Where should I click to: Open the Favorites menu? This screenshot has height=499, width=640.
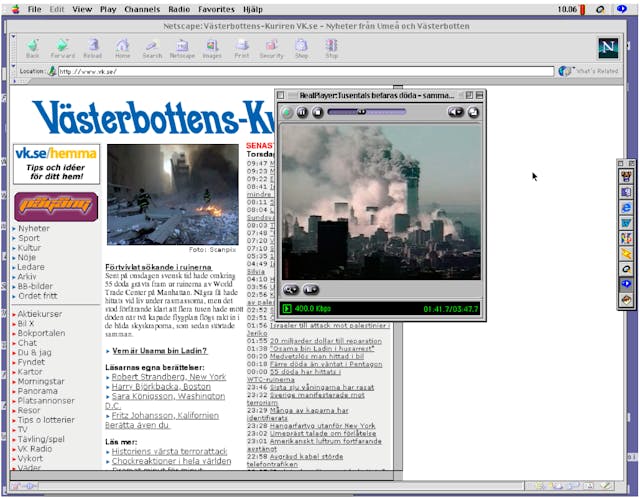pos(216,9)
